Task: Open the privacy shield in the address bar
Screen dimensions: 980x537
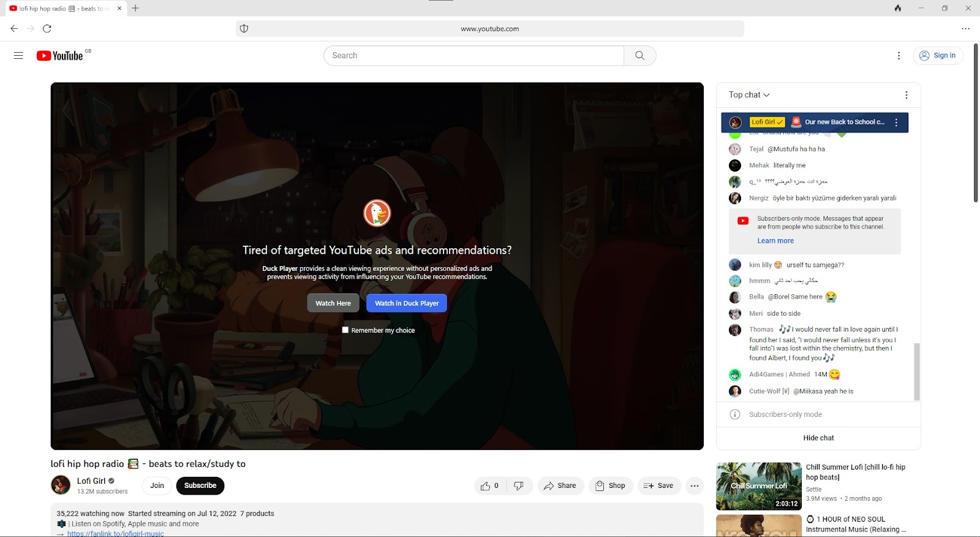Action: tap(244, 29)
